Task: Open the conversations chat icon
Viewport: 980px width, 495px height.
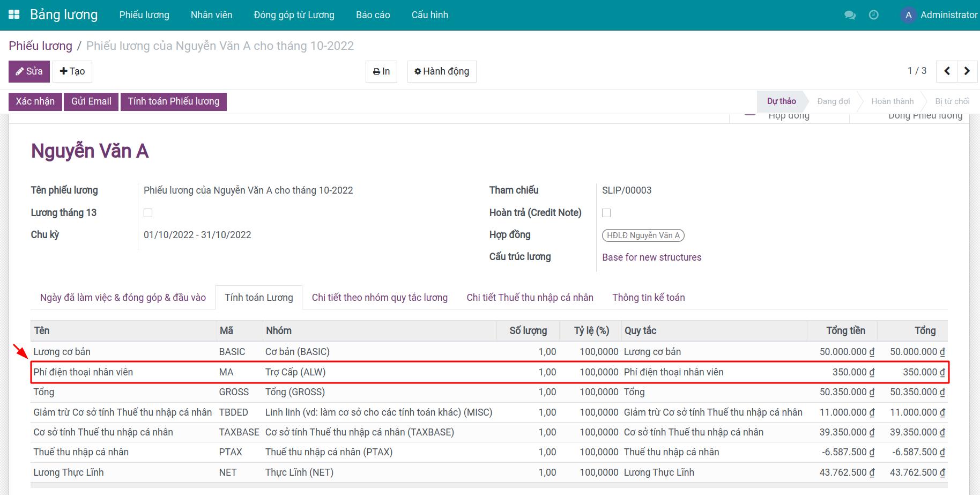Action: tap(850, 15)
